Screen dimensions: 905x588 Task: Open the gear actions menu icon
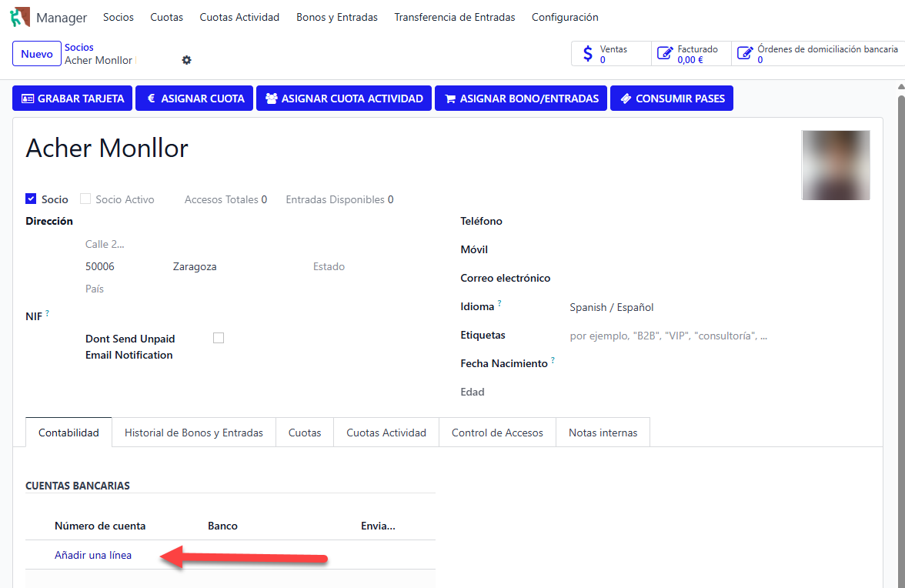186,60
